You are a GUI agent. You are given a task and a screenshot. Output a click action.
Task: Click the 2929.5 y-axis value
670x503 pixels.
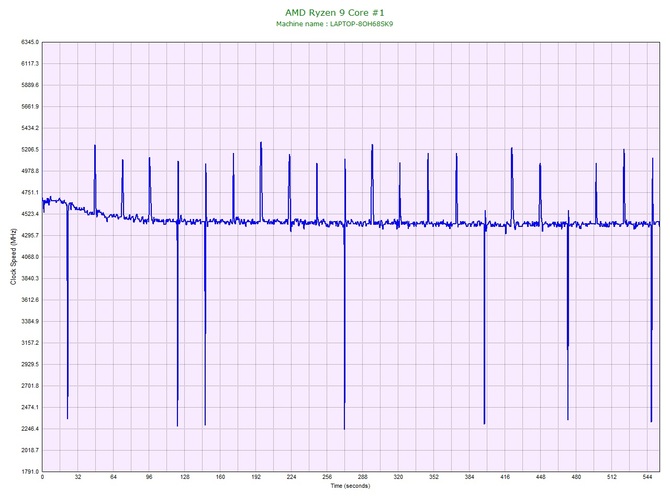[30, 365]
